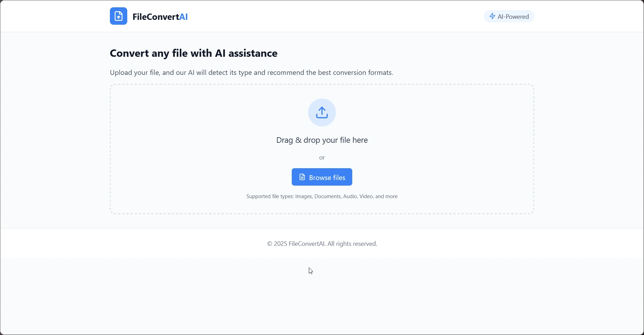Open the Browse files button
The height and width of the screenshot is (335, 644).
point(322,177)
